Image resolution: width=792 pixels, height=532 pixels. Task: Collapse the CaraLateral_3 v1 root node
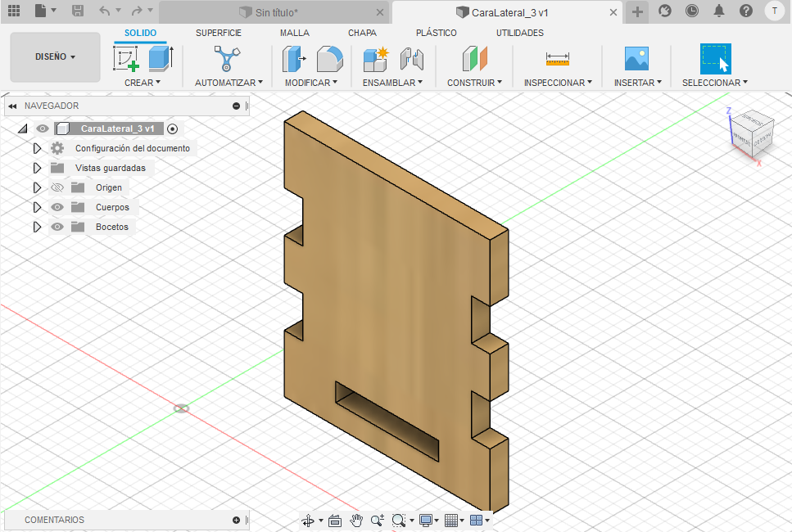(x=22, y=128)
